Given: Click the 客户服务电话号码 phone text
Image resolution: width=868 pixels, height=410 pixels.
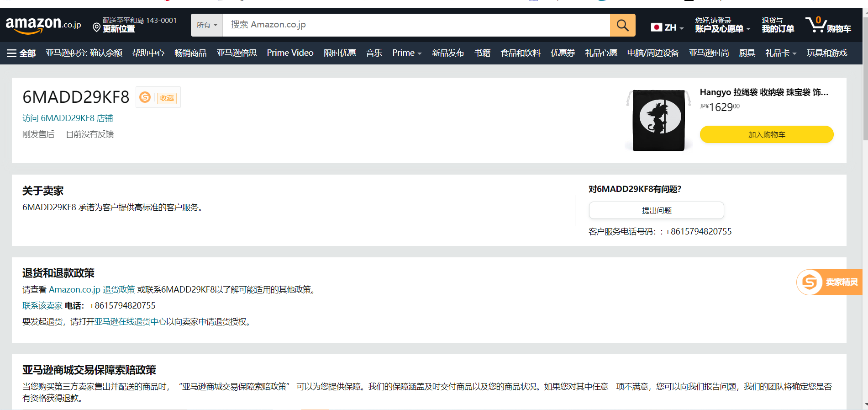Looking at the screenshot, I should [x=660, y=232].
